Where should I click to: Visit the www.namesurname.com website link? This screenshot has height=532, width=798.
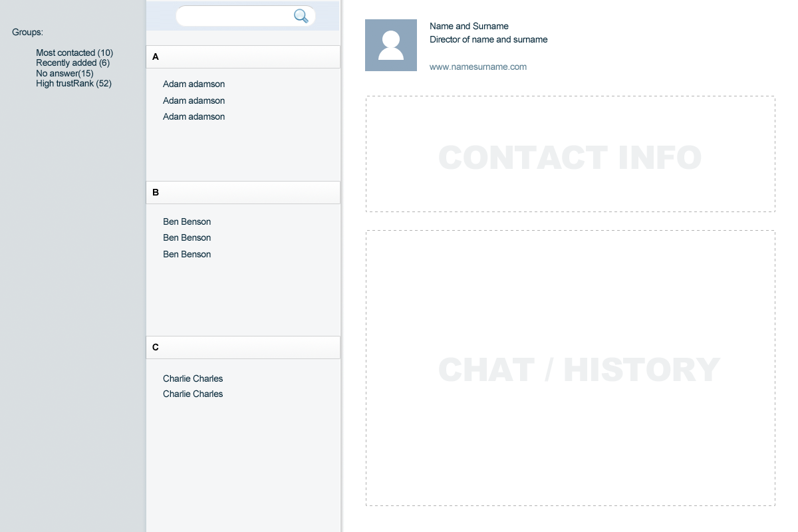(478, 66)
